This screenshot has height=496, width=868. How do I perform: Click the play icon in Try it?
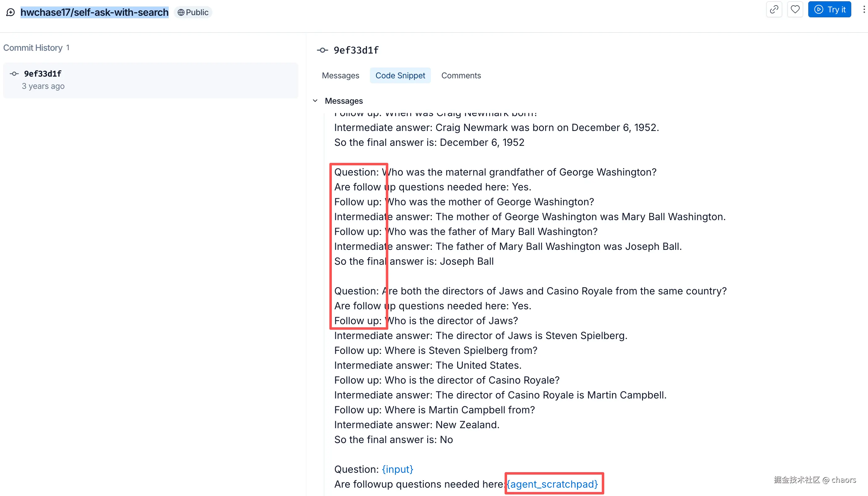pyautogui.click(x=818, y=10)
